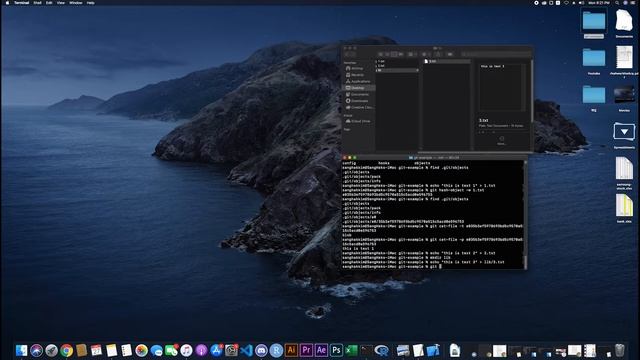Switch Finder to gallery view

click(401, 54)
